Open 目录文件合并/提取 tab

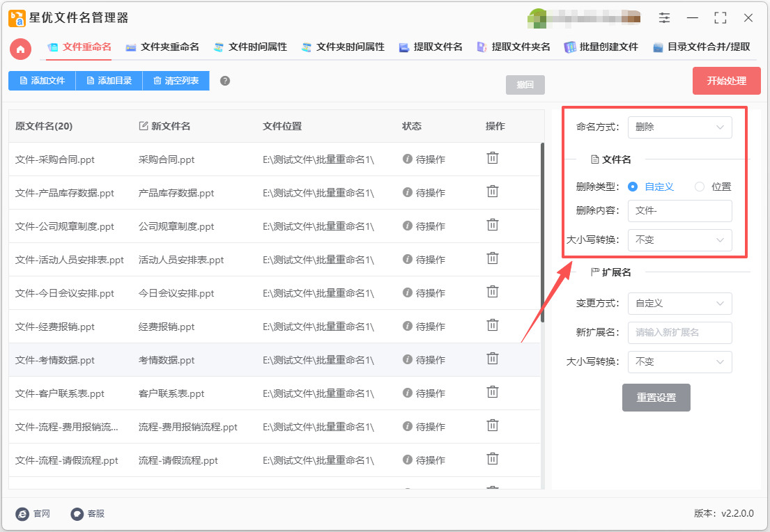[701, 47]
